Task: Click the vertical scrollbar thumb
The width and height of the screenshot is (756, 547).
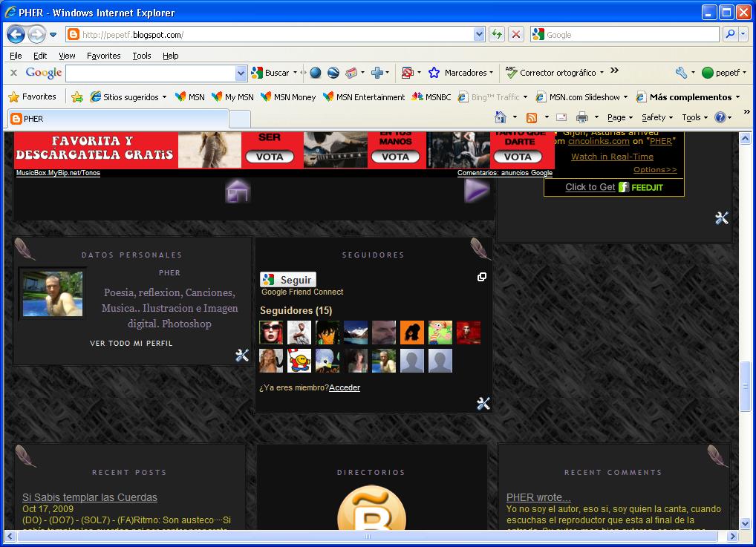Action: (745, 386)
